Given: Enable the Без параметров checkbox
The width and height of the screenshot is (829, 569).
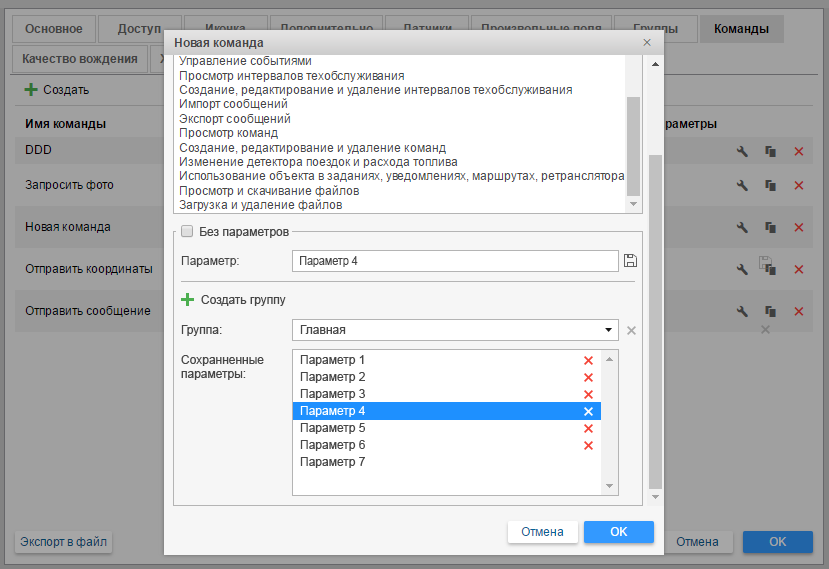Looking at the screenshot, I should click(186, 231).
